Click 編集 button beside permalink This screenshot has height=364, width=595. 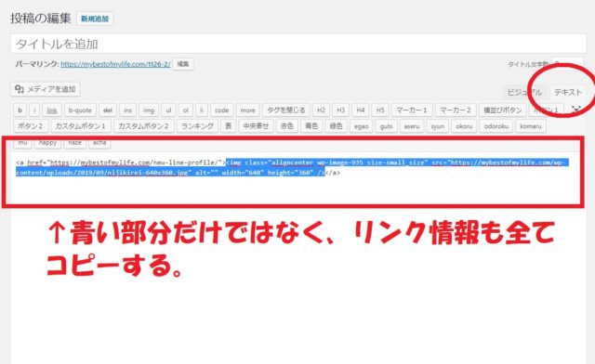point(183,64)
